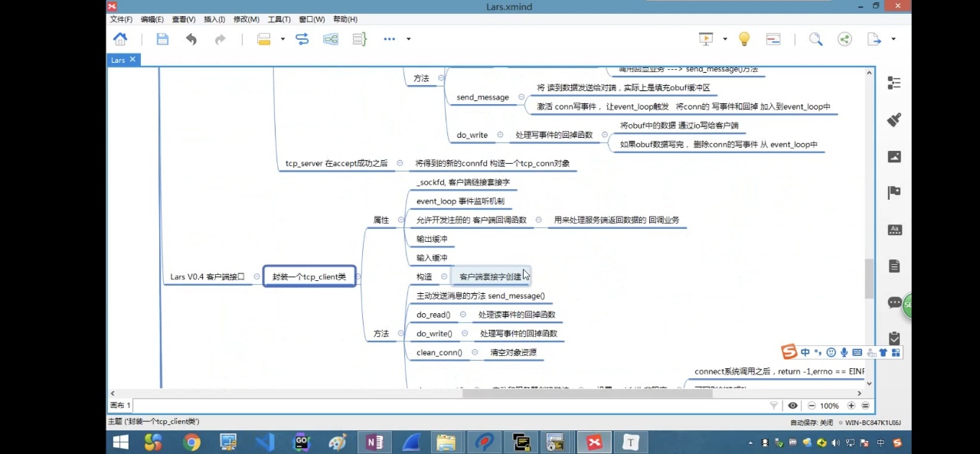
Task: Open the Task info panel
Action: 894,338
